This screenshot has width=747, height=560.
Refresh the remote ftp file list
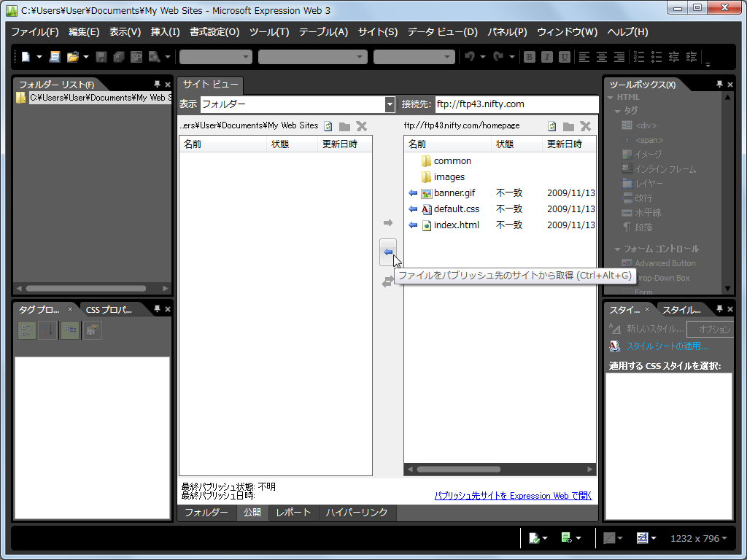point(551,126)
